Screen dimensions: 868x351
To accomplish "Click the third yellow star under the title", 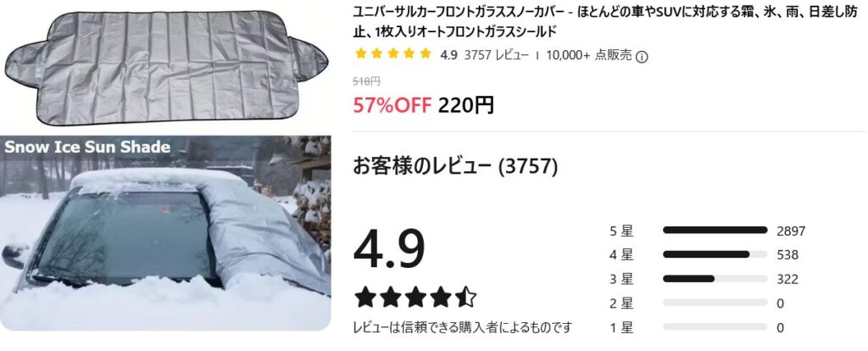I will tap(393, 53).
